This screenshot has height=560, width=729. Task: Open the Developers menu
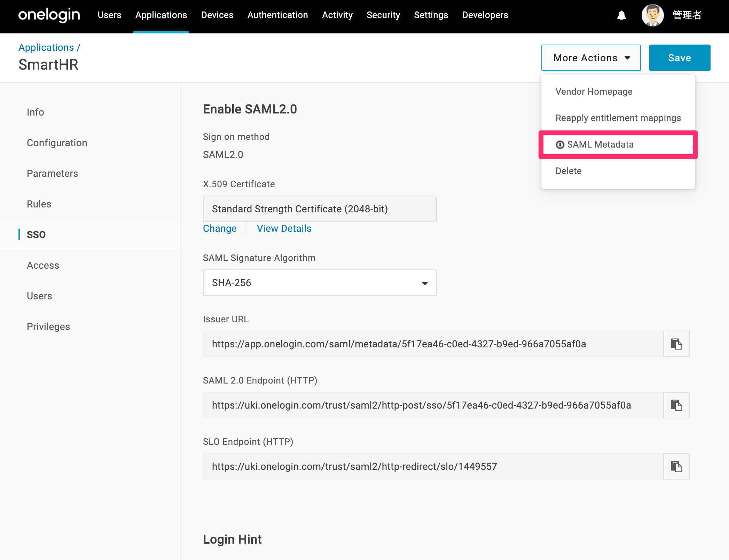(485, 15)
